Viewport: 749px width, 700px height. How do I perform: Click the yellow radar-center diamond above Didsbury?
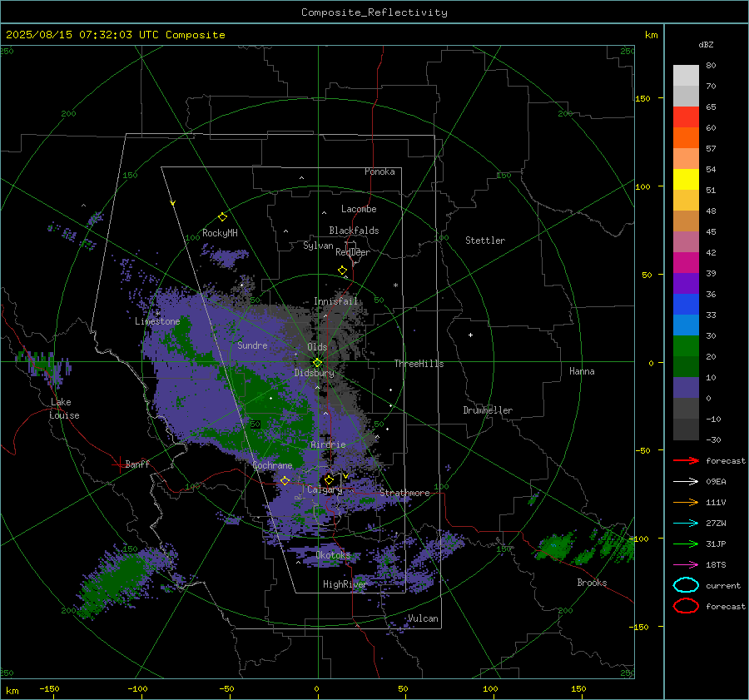[x=317, y=363]
